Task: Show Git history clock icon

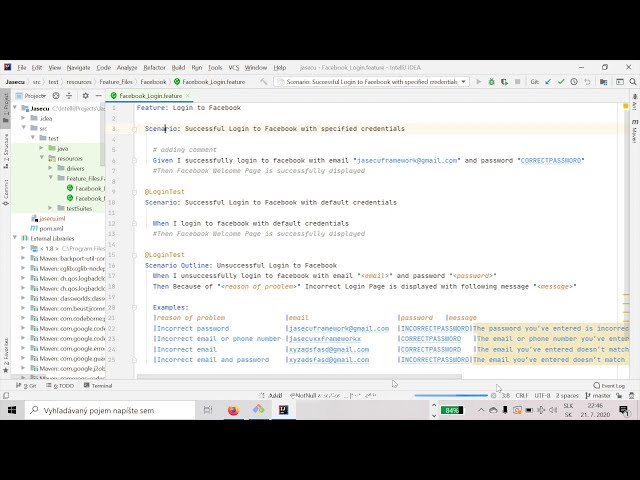Action: point(574,82)
